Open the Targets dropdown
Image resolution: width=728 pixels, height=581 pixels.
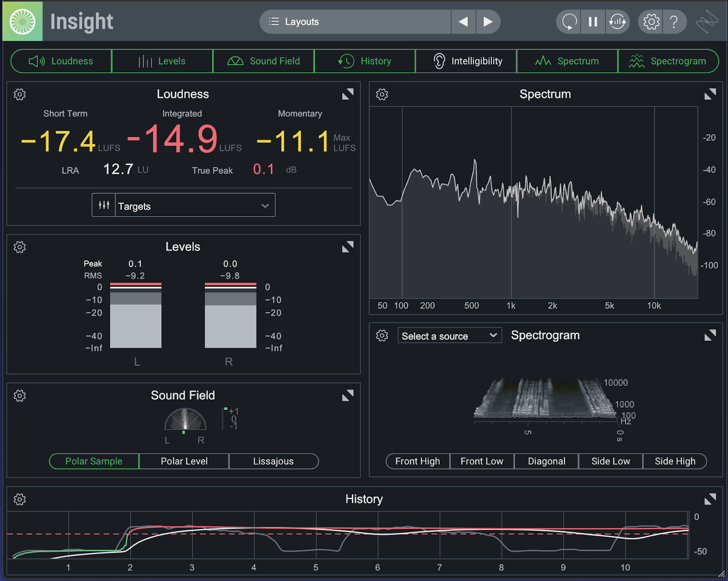[195, 206]
